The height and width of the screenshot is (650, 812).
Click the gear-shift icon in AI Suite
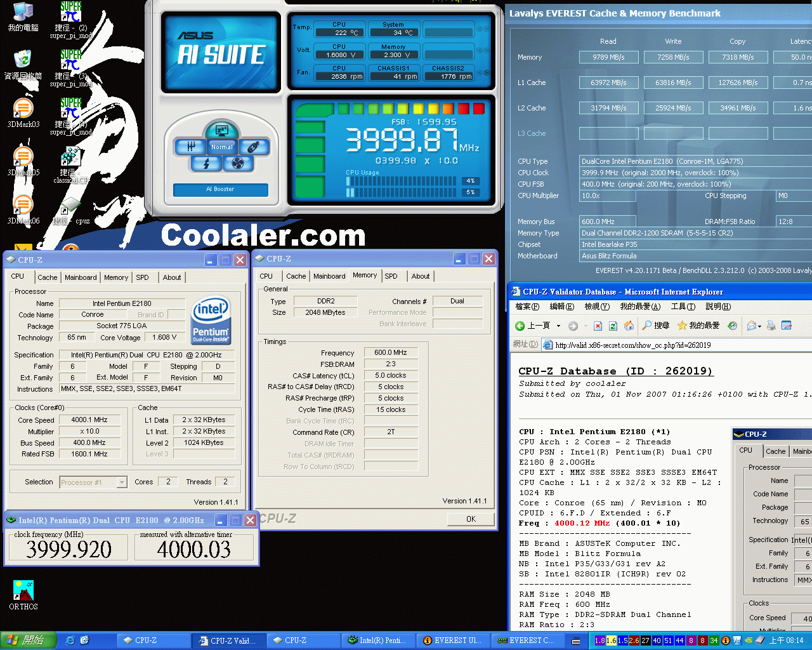[x=190, y=147]
